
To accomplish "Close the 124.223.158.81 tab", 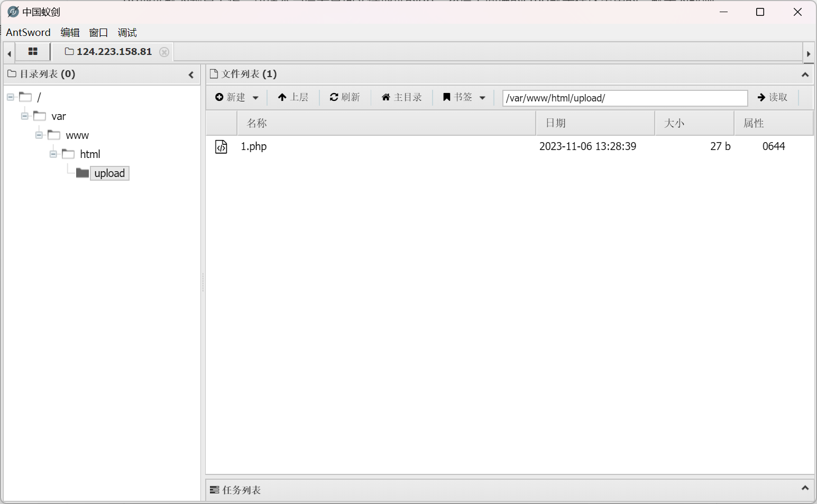I will point(164,52).
